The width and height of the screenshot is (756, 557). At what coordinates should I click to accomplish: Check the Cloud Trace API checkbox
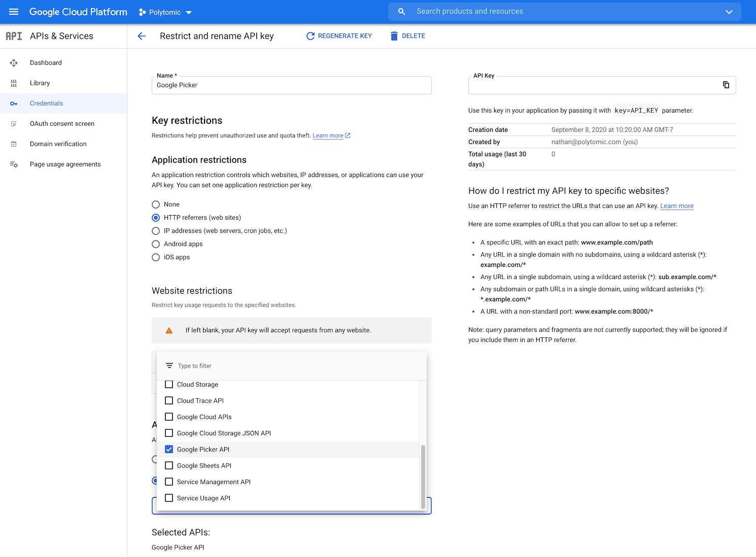[169, 401]
